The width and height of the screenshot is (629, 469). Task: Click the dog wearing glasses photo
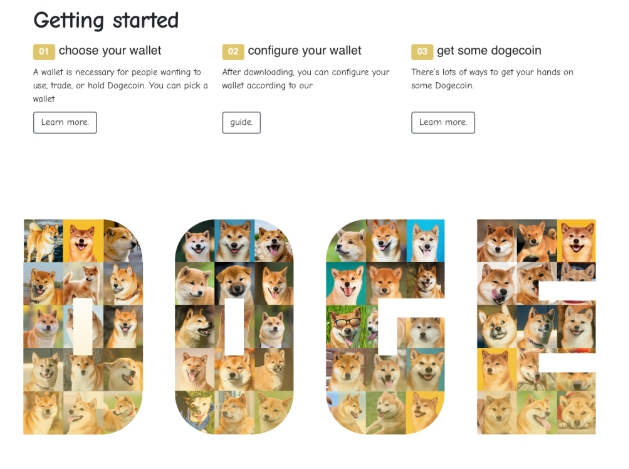(x=345, y=326)
